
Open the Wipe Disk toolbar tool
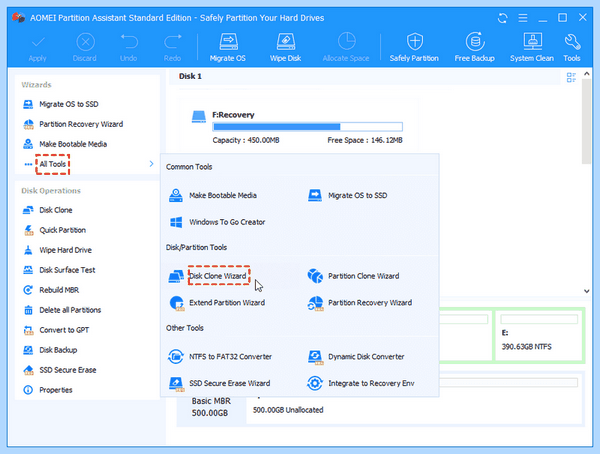click(x=285, y=47)
